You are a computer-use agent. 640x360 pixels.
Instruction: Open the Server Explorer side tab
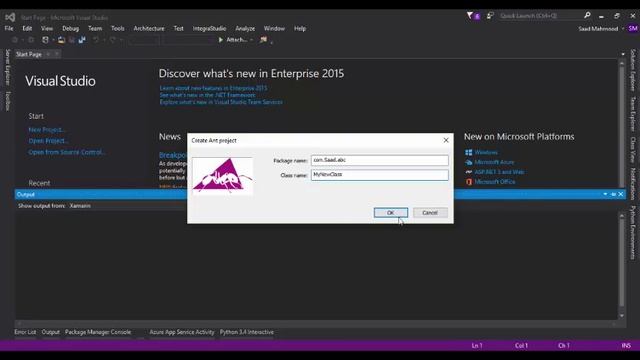[x=8, y=67]
